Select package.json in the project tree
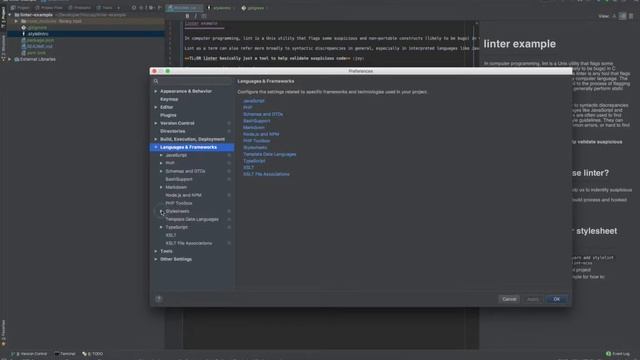The image size is (640, 360). pos(40,40)
